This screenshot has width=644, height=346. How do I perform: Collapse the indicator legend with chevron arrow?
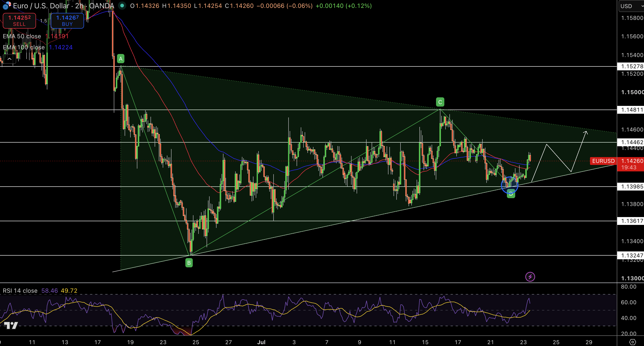coord(9,59)
